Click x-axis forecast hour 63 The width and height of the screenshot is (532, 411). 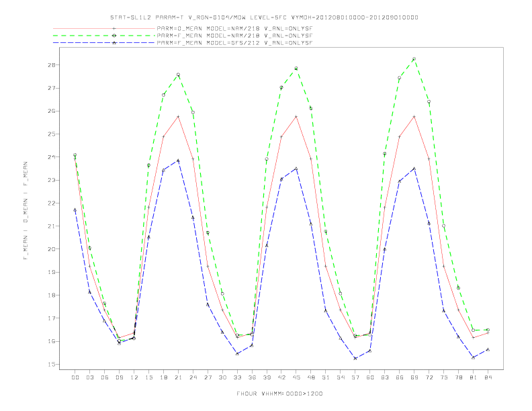click(385, 377)
